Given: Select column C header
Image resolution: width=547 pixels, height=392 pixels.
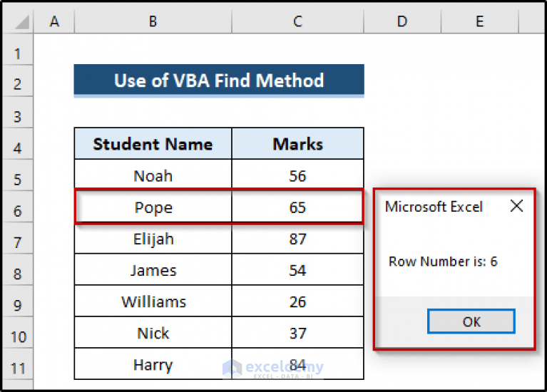Looking at the screenshot, I should (x=297, y=21).
